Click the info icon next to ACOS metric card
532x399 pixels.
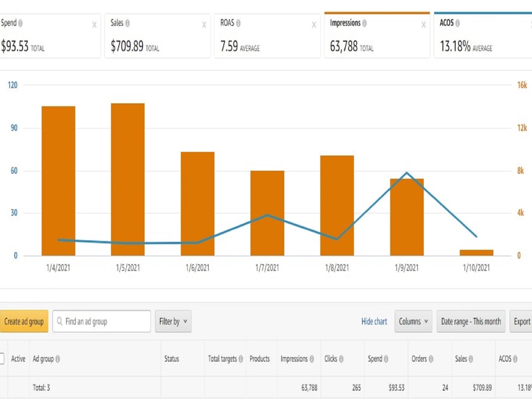[x=458, y=23]
